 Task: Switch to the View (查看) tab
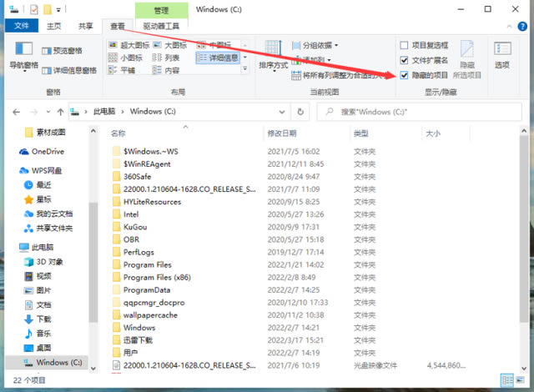pos(118,26)
